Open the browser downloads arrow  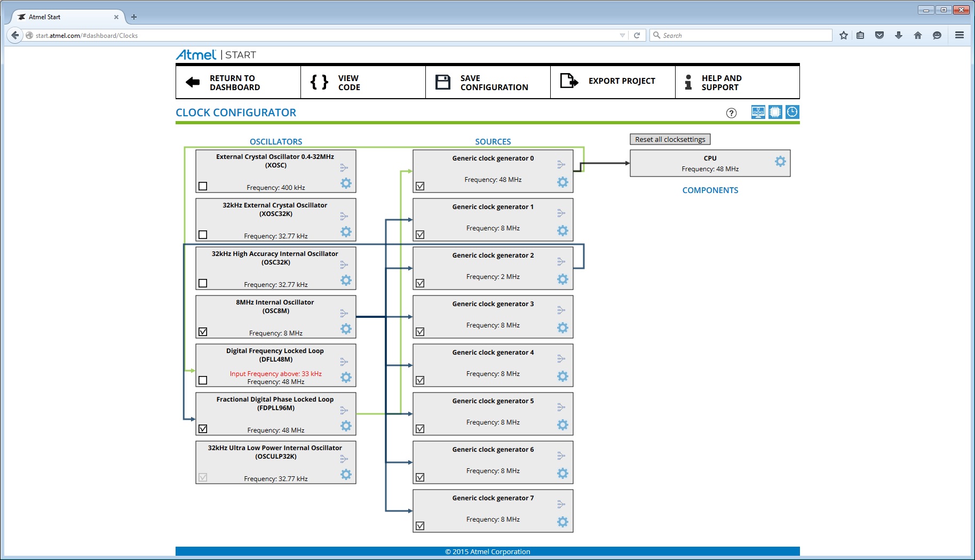pyautogui.click(x=899, y=35)
